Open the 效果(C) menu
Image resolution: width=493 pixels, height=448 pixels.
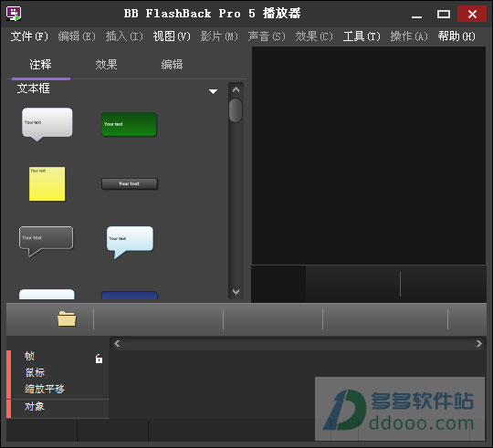click(x=314, y=36)
